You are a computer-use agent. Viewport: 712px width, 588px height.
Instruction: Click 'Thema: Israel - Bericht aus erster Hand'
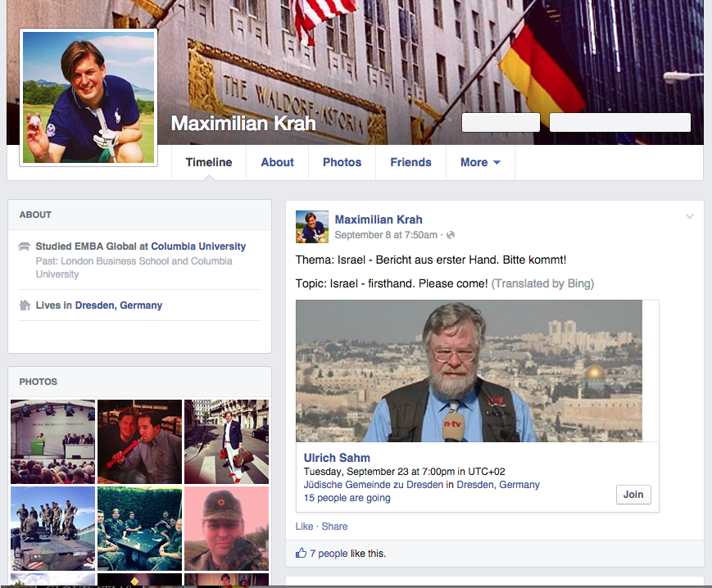(397, 260)
